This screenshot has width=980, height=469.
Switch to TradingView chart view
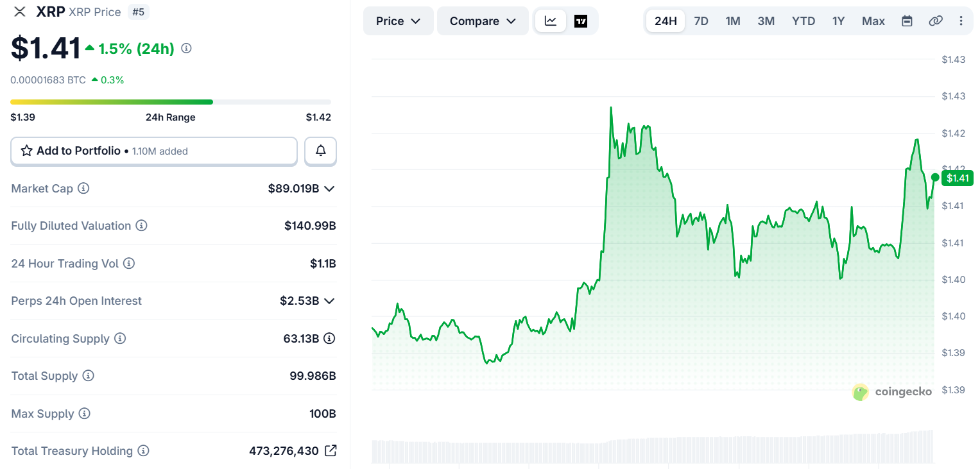[581, 21]
